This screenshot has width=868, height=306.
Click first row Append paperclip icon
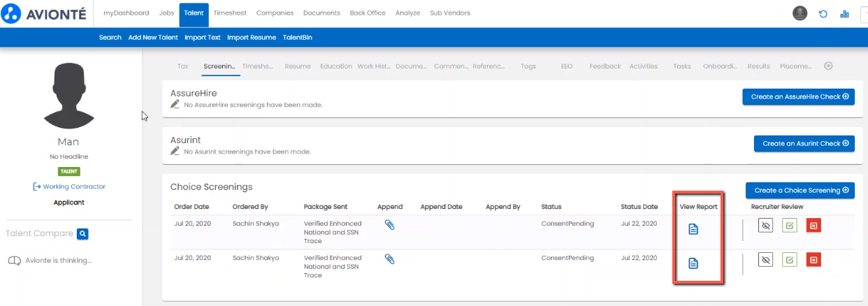tap(390, 225)
